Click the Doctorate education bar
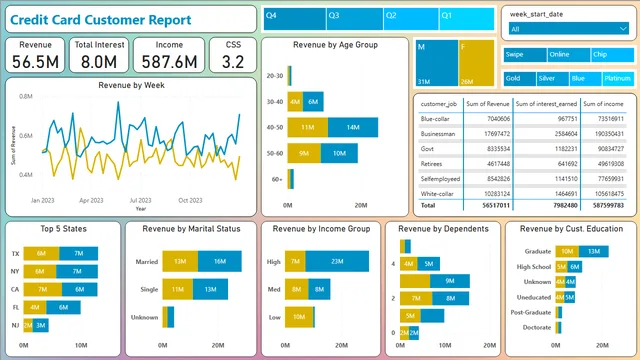The image size is (640, 360). 558,327
